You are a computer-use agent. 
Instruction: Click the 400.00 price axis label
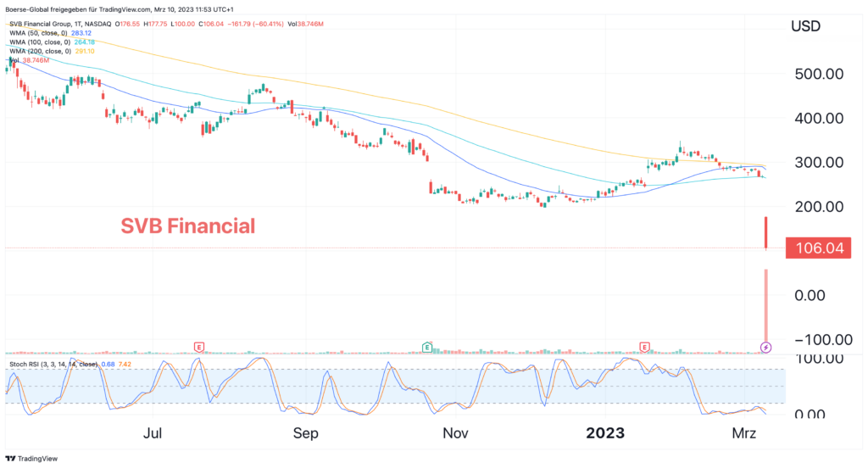(819, 118)
